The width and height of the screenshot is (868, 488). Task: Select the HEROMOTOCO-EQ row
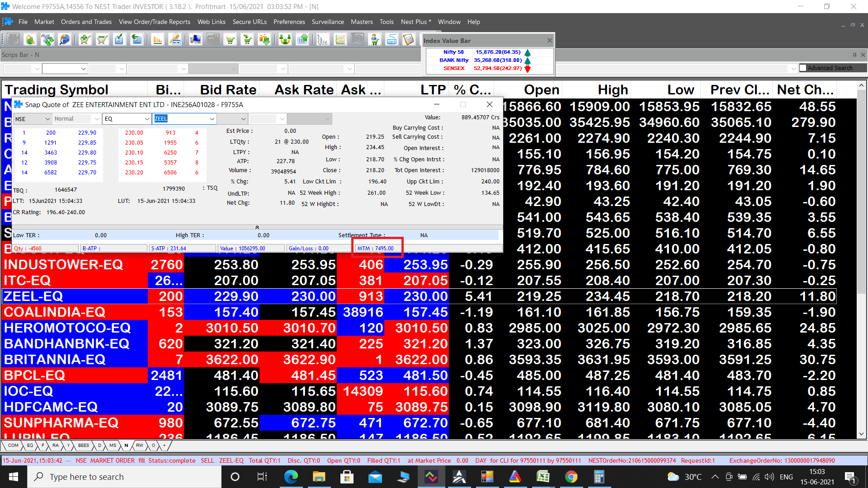(419, 328)
